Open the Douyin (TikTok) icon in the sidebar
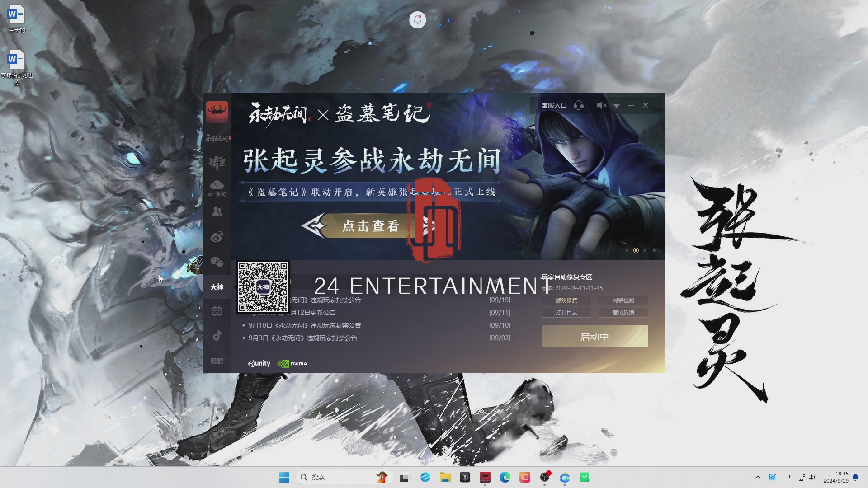 coord(217,335)
